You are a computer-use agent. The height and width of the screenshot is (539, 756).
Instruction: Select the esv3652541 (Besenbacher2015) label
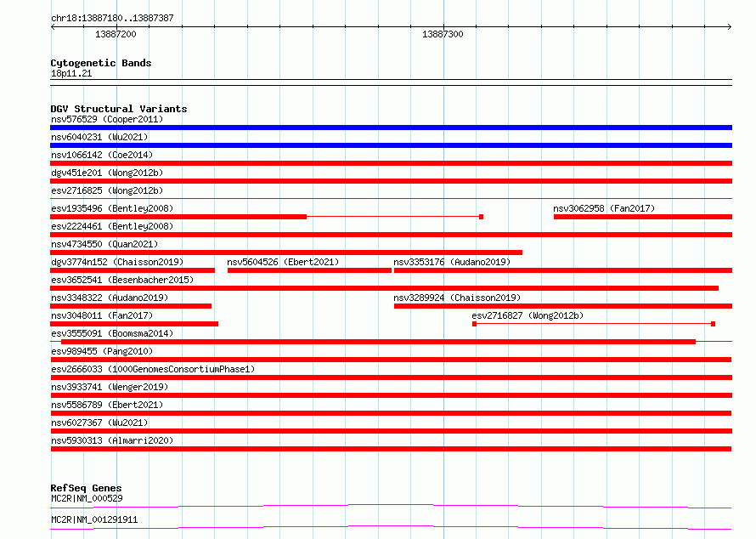click(122, 280)
